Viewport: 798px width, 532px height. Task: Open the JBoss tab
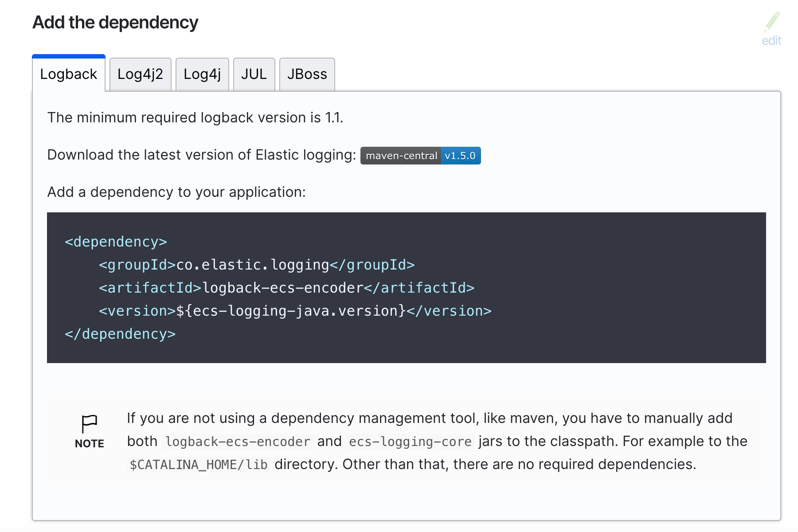click(307, 74)
